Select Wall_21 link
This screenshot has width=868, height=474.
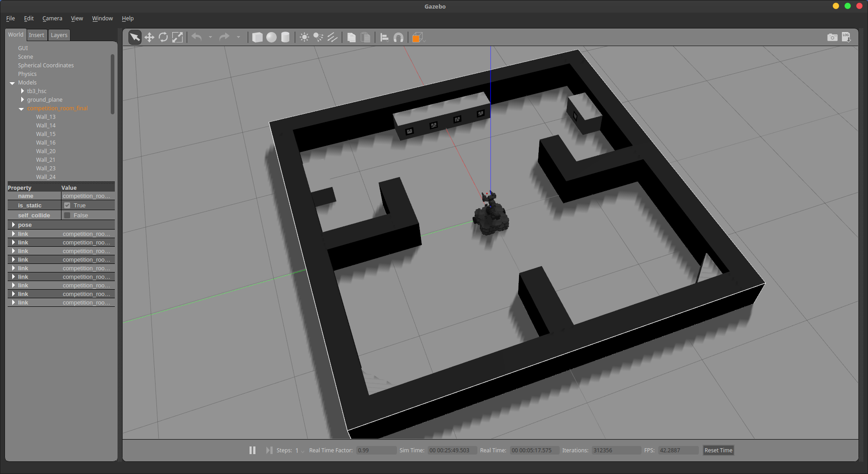point(46,160)
